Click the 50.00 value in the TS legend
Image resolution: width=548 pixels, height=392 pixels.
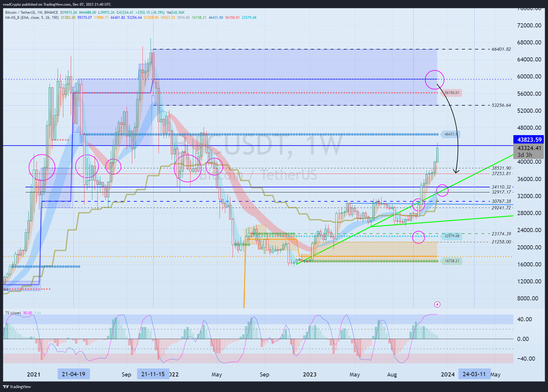[27, 313]
